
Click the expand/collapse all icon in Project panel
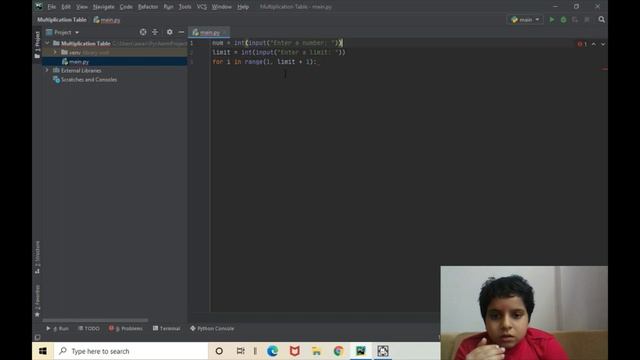pyautogui.click(x=155, y=32)
